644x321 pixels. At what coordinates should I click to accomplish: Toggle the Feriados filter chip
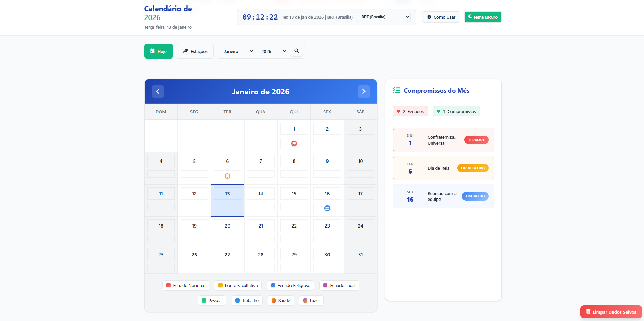pos(410,111)
